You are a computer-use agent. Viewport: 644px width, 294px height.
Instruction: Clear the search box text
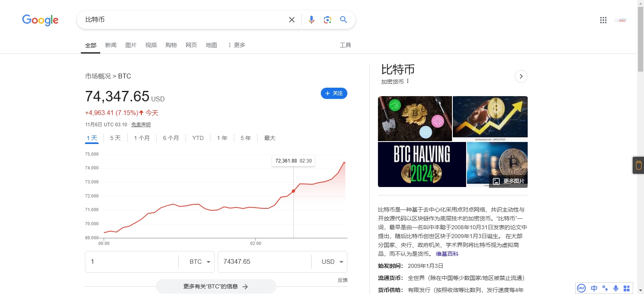click(x=292, y=20)
